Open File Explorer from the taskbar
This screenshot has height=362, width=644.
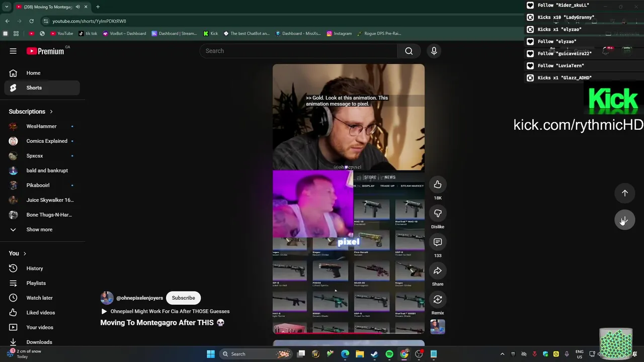click(x=360, y=354)
